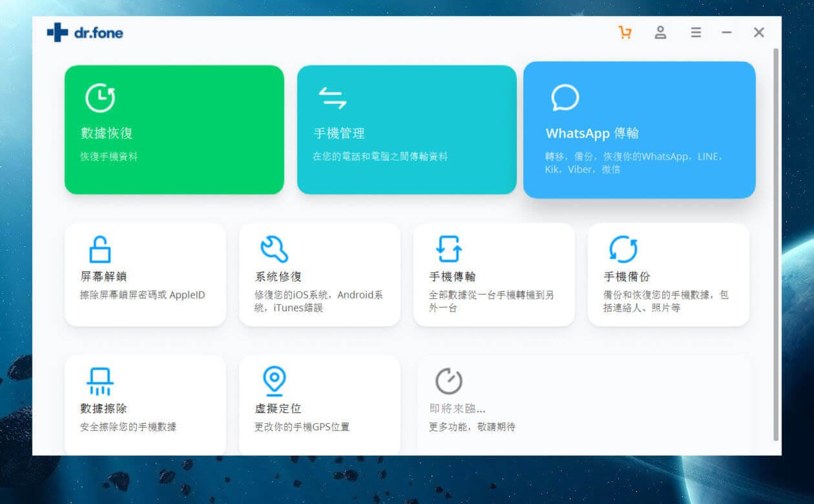
Task: Click the System Repair wrench icon
Action: tap(274, 249)
